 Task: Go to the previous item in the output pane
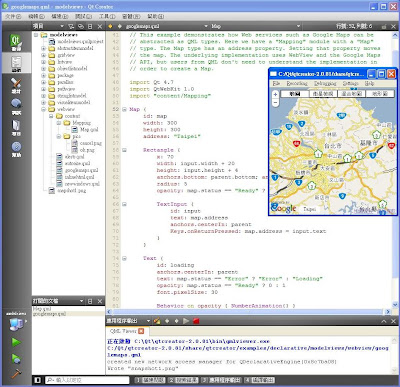[x=167, y=321]
